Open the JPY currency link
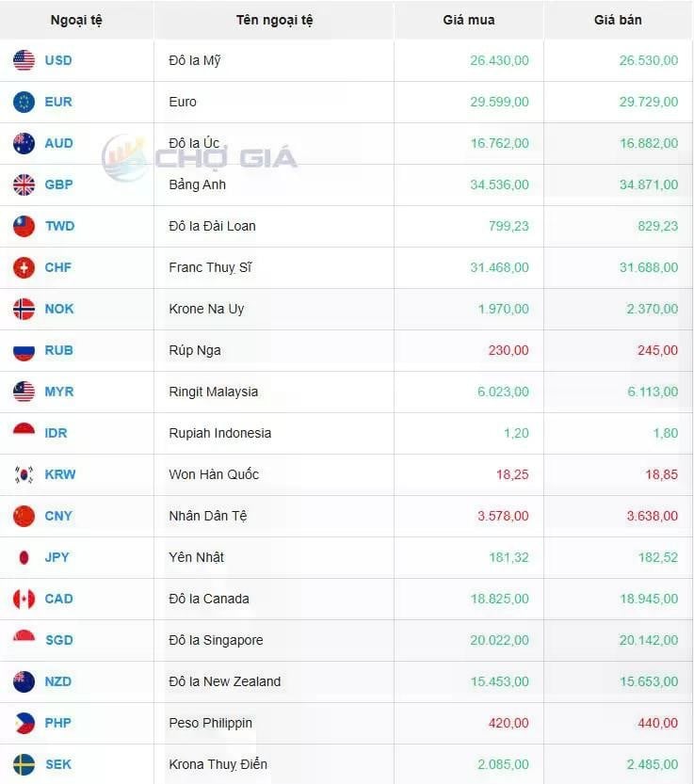This screenshot has width=694, height=784. (57, 557)
